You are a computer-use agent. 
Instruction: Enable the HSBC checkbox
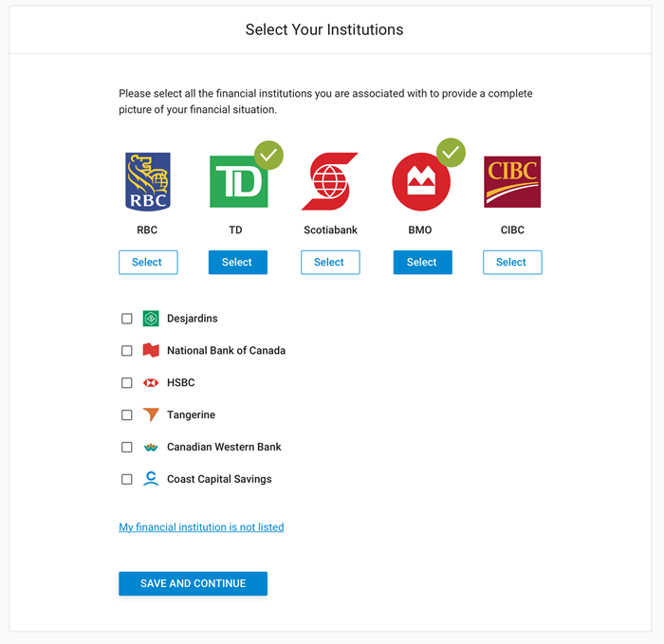click(x=127, y=383)
